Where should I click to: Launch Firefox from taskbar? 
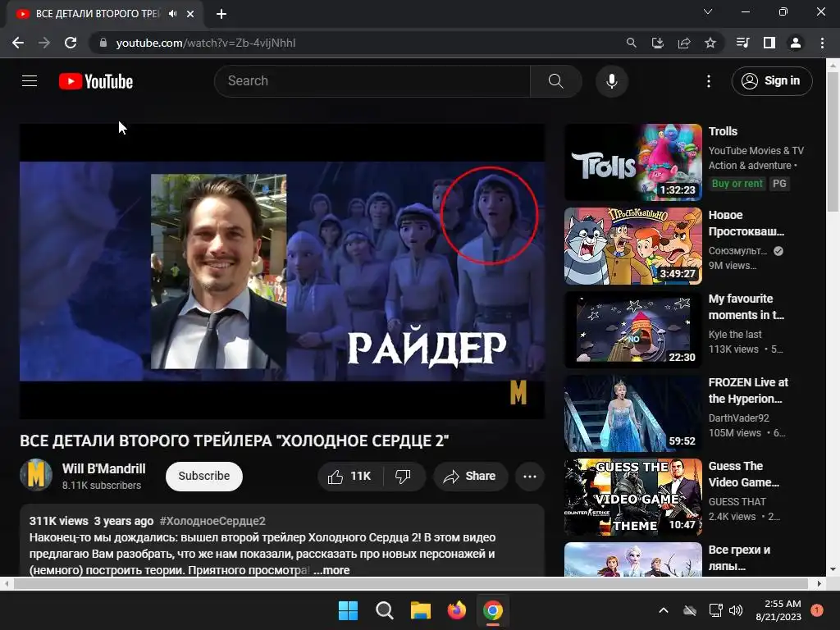[456, 610]
